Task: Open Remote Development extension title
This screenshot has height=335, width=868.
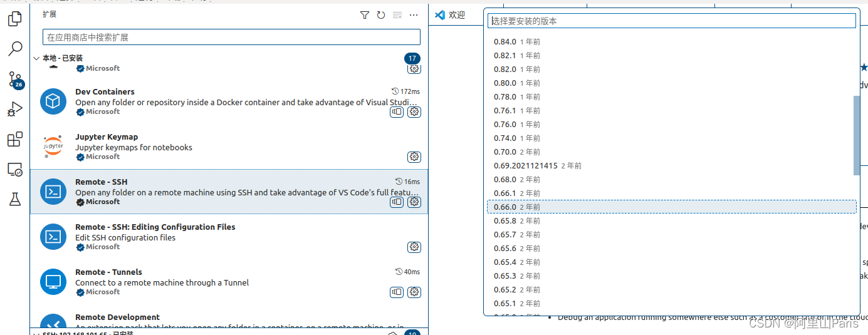Action: 117,317
